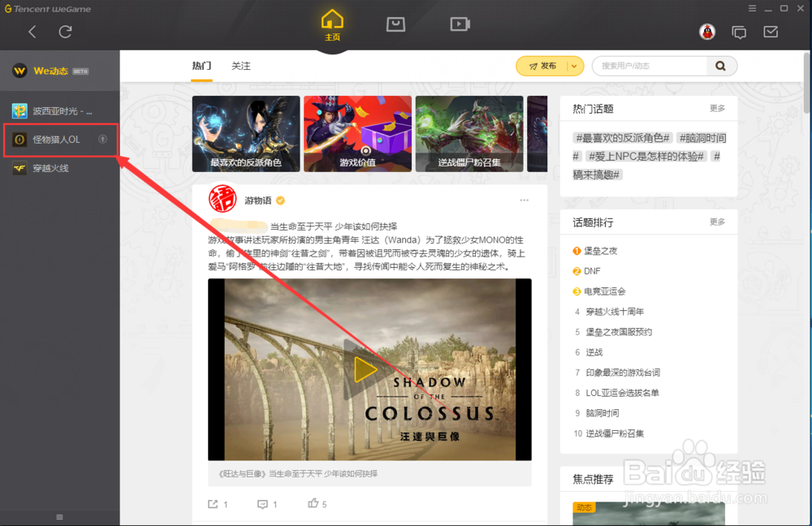Switch to the 关注 tab
The width and height of the screenshot is (812, 526).
click(240, 66)
